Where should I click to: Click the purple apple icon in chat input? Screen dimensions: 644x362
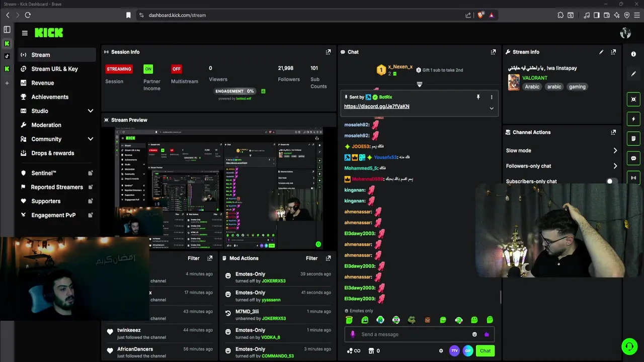click(x=487, y=334)
